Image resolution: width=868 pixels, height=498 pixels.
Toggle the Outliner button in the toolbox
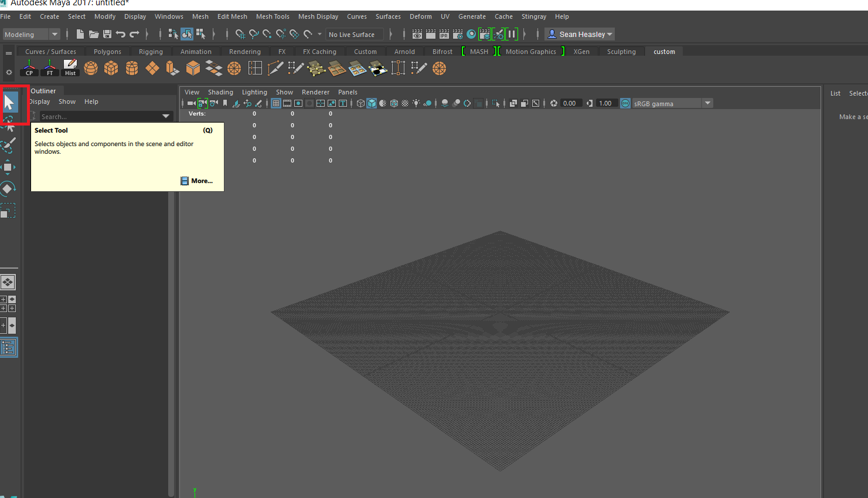8,347
